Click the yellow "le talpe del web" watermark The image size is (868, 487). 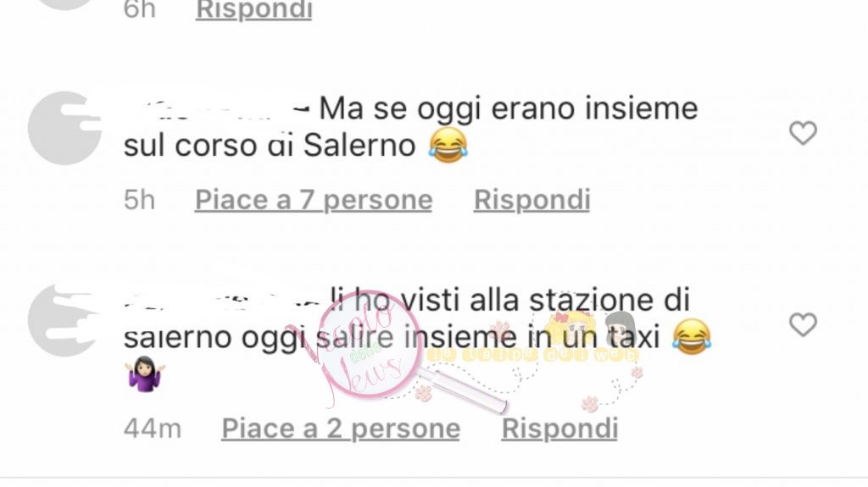coord(532,354)
